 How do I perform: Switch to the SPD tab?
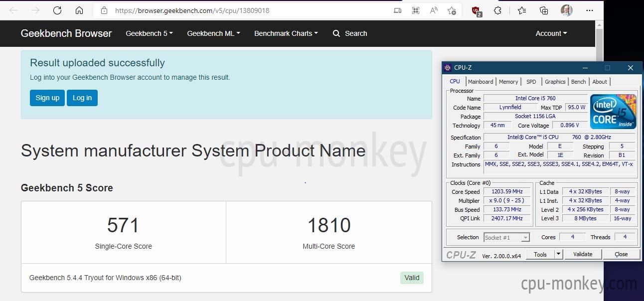[531, 82]
